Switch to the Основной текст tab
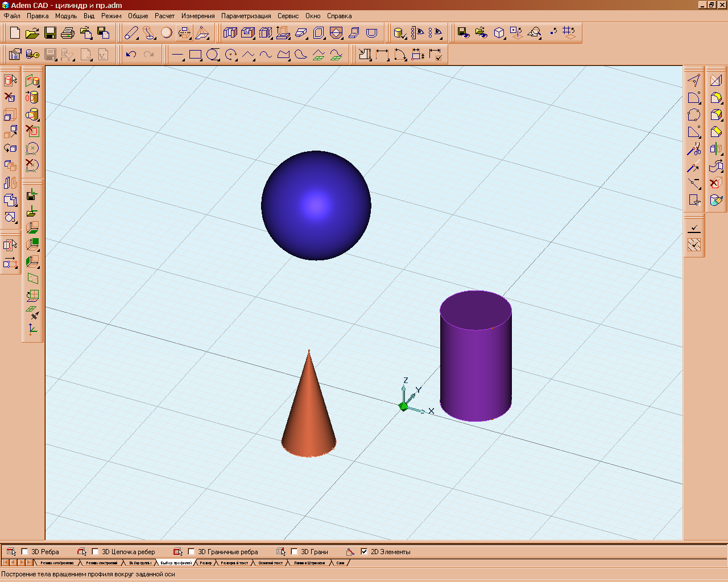Screen dimensions: 728x582 click(x=271, y=563)
